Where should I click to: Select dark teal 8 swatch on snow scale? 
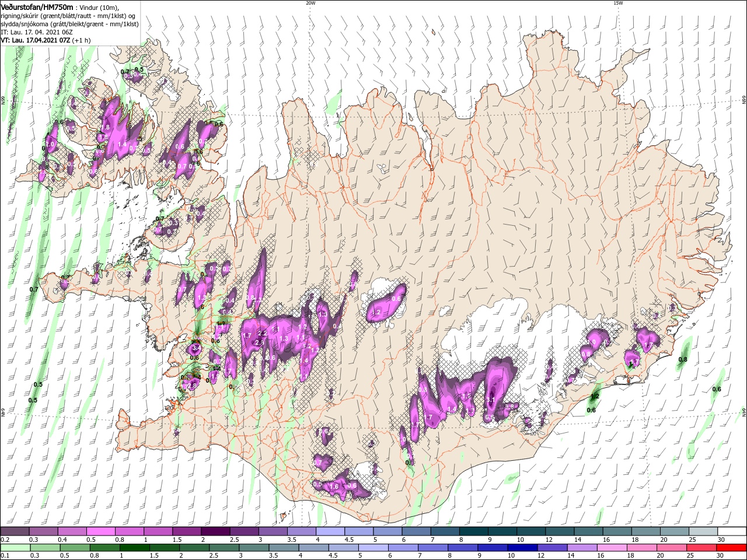click(x=474, y=531)
